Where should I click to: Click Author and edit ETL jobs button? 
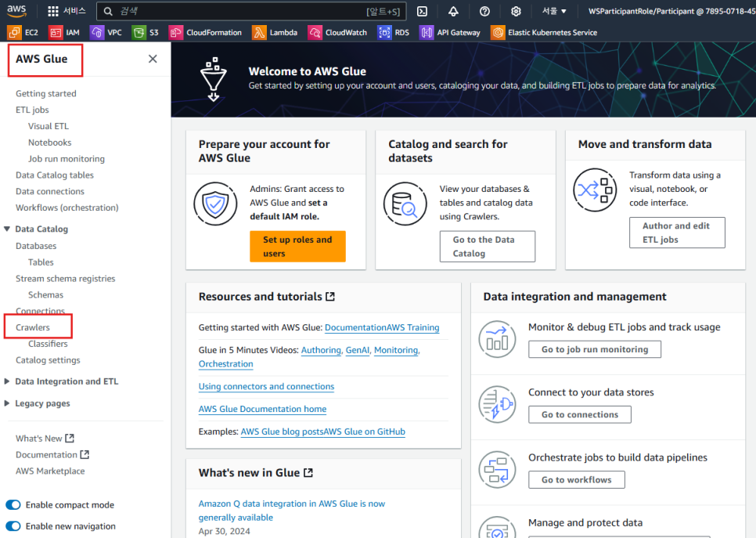[x=677, y=233]
